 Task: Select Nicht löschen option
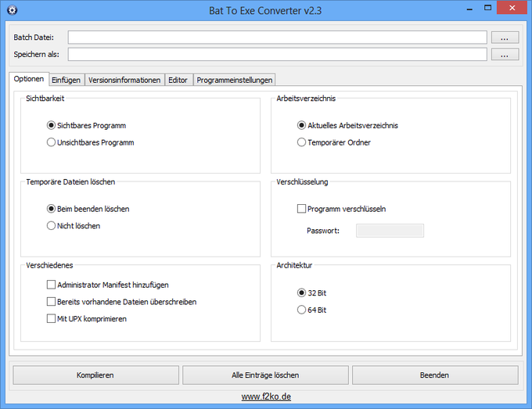74,226
